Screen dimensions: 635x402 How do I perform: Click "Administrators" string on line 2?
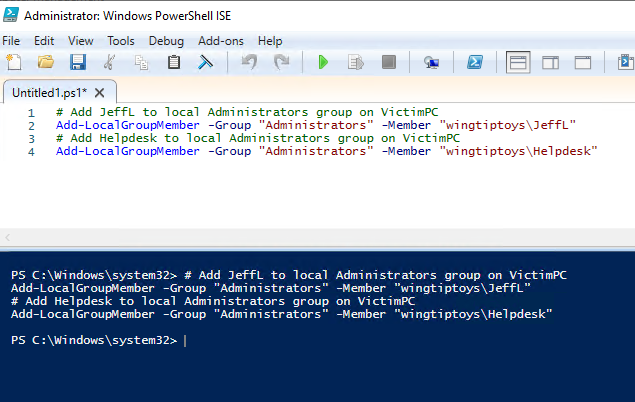316,125
